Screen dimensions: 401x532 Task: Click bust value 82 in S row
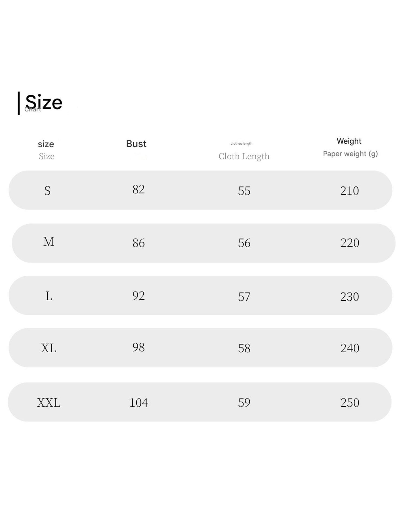click(x=139, y=189)
